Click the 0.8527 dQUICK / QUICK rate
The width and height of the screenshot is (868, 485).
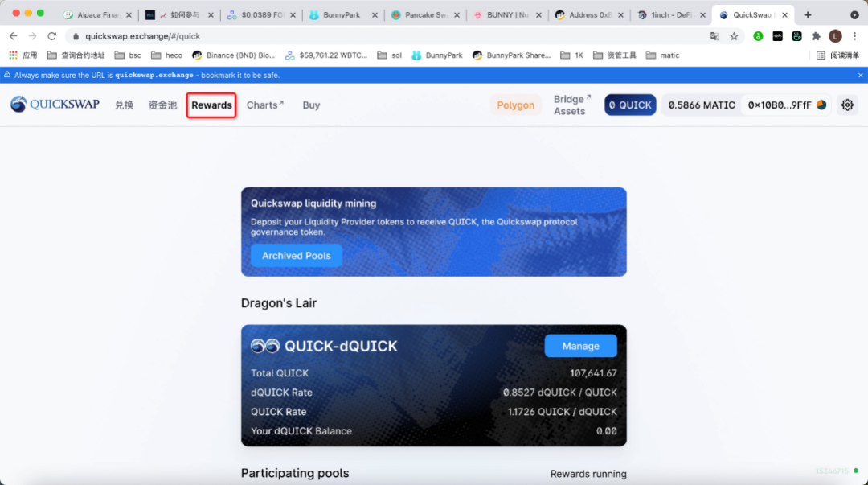pos(559,393)
